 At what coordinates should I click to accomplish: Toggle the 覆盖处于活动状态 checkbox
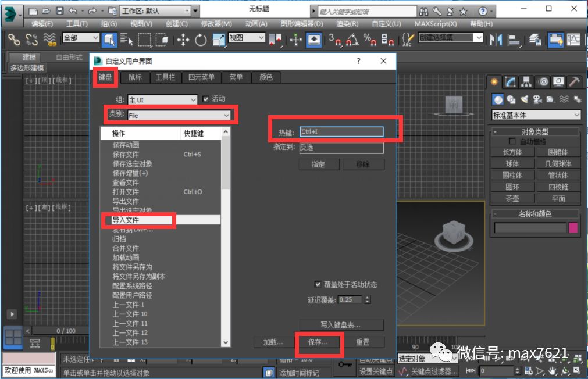tap(318, 284)
